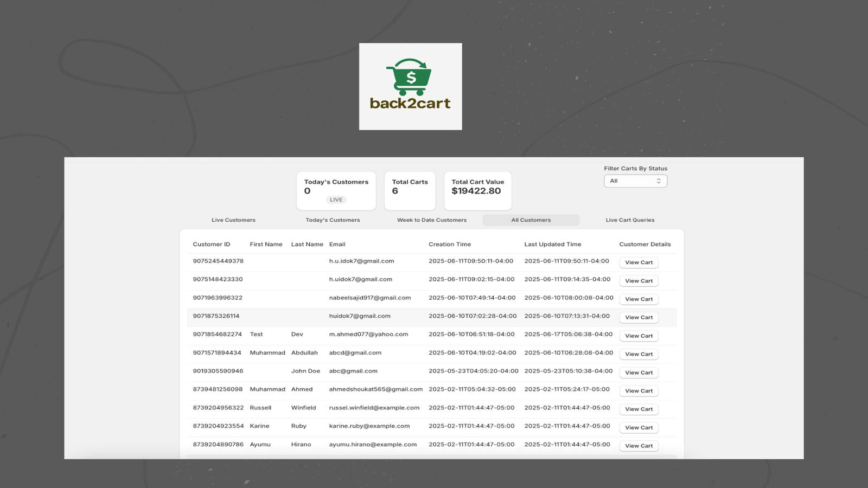Image resolution: width=868 pixels, height=488 pixels.
Task: Click the Today's Customers stat card
Action: 336,191
